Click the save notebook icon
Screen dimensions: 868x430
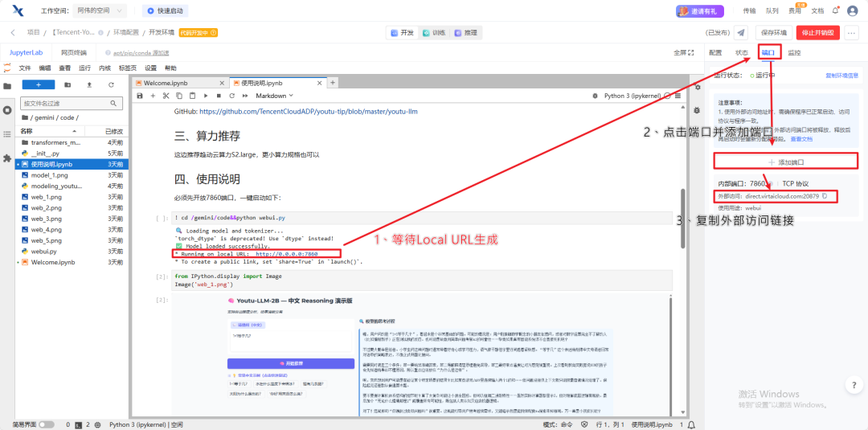pos(140,96)
